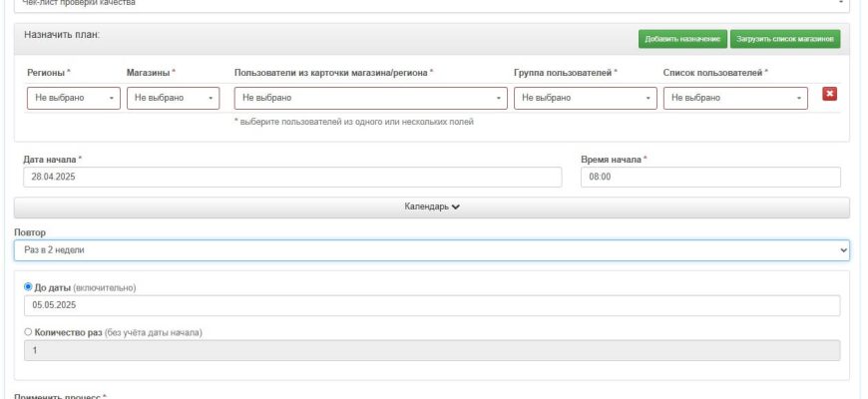Click the chevron arrow of the 'Повтор' select

click(844, 249)
